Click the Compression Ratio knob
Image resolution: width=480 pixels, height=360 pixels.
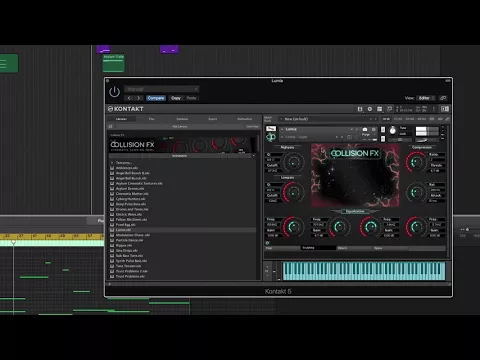416,162
